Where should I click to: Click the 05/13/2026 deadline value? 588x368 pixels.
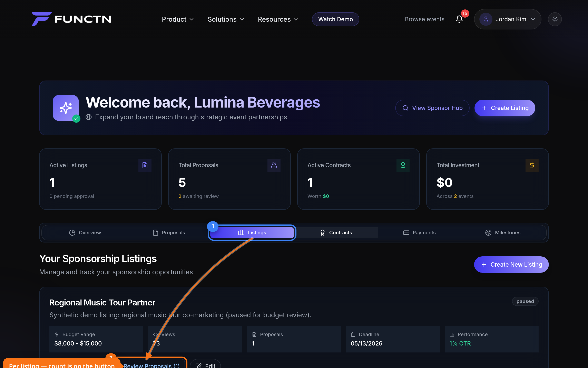366,343
